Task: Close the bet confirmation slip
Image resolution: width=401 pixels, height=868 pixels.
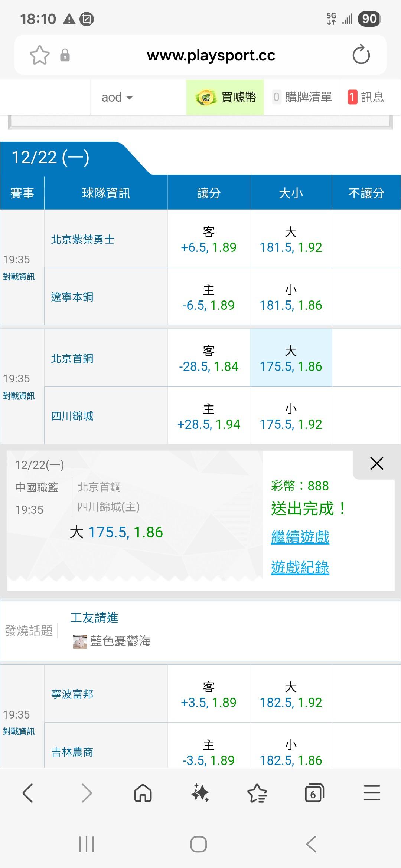Action: pyautogui.click(x=376, y=463)
